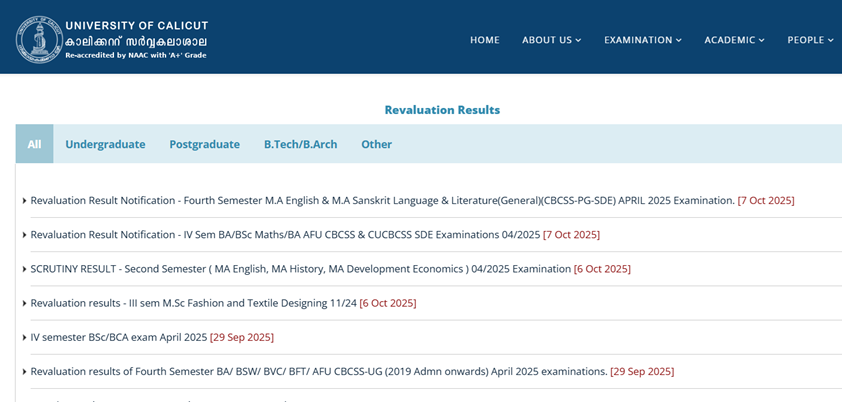Click the arrow bullet beside SCRUTINY RESULT entry
Viewport: 842px width, 402px height.
(25, 269)
